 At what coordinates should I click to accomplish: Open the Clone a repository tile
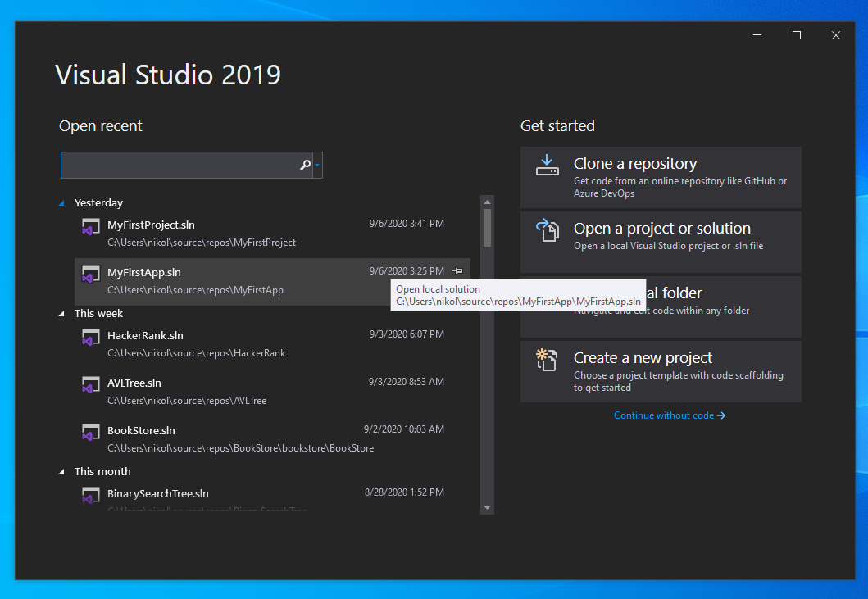point(661,177)
